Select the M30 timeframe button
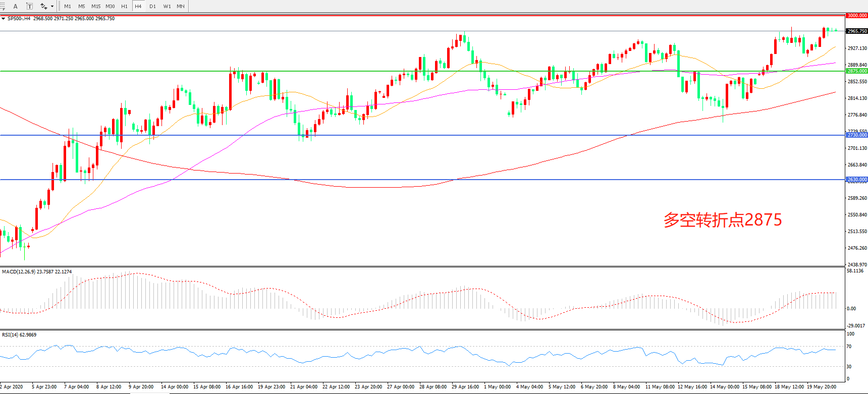Viewport: 868px width, 394px height. point(110,7)
